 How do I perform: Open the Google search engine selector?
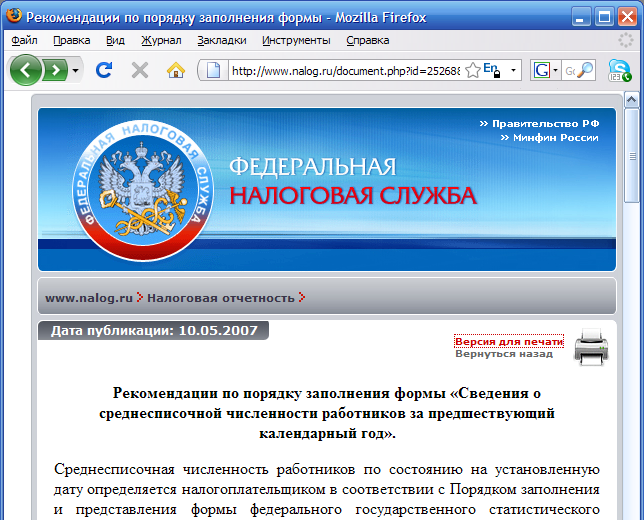pyautogui.click(x=545, y=70)
